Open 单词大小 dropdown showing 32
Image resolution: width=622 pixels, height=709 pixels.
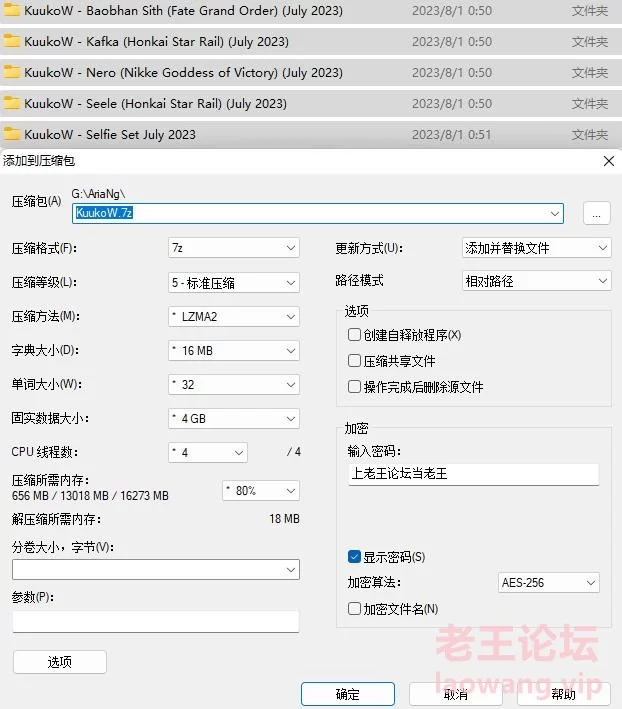(234, 384)
